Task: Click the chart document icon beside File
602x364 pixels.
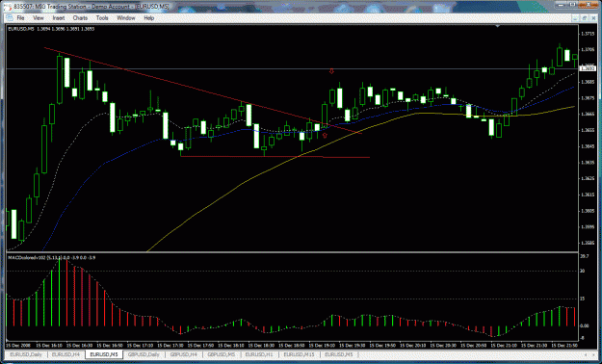Action: (x=10, y=18)
